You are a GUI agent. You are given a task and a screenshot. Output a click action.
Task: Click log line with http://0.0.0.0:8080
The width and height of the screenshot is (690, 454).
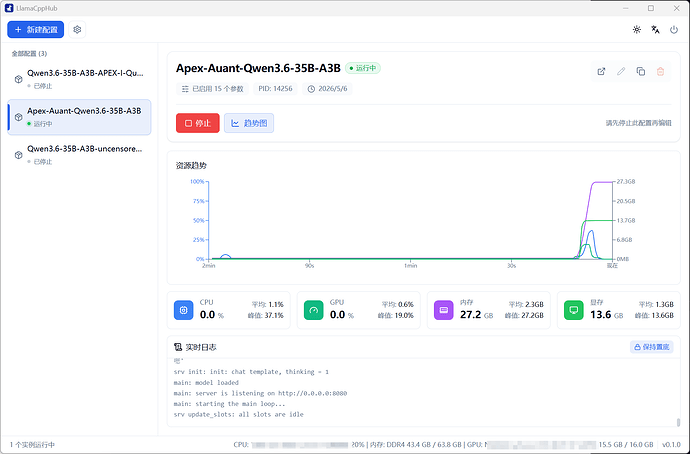[260, 393]
